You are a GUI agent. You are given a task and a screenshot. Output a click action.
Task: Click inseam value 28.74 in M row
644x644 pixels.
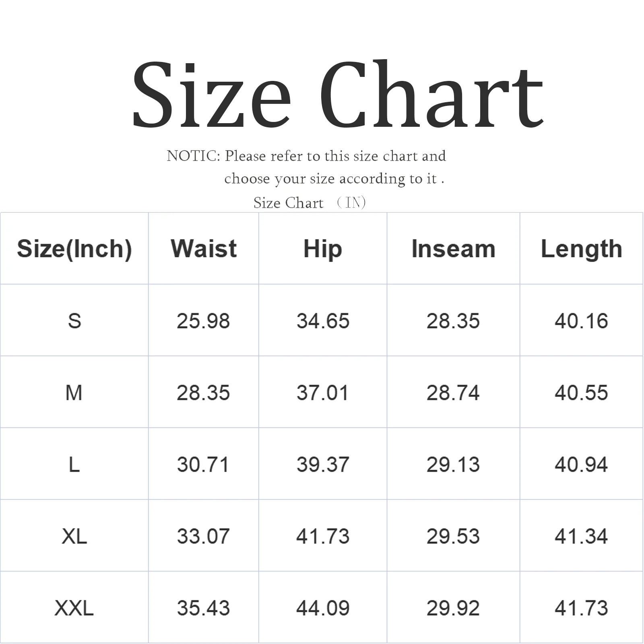tap(453, 393)
